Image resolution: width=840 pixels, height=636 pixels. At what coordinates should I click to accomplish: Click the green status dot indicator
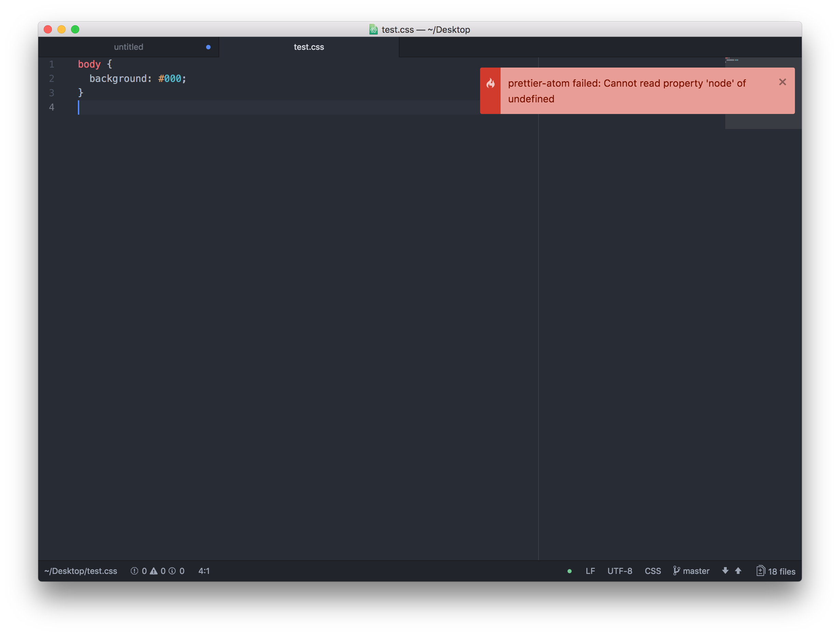pos(569,571)
